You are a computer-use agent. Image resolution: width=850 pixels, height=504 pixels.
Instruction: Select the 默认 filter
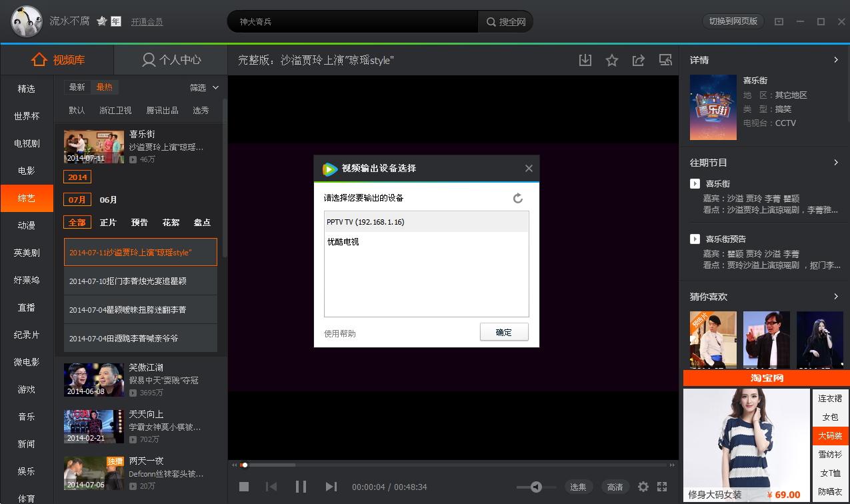point(77,110)
